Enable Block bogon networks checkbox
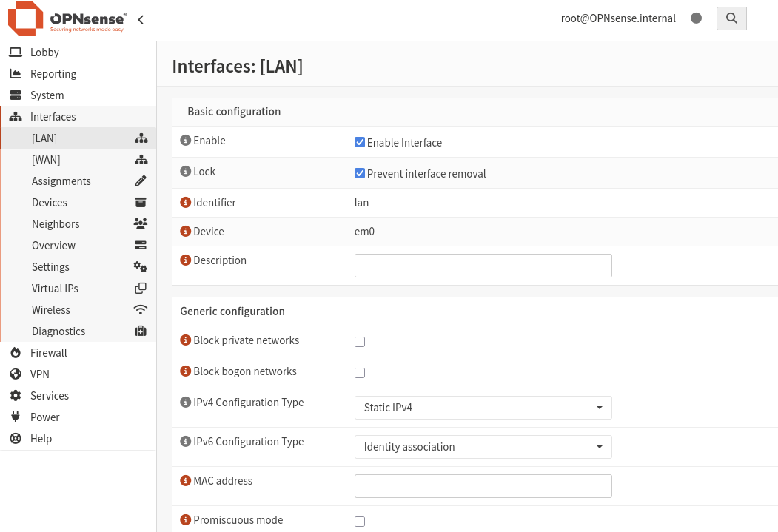Viewport: 778px width, 532px height. point(360,373)
